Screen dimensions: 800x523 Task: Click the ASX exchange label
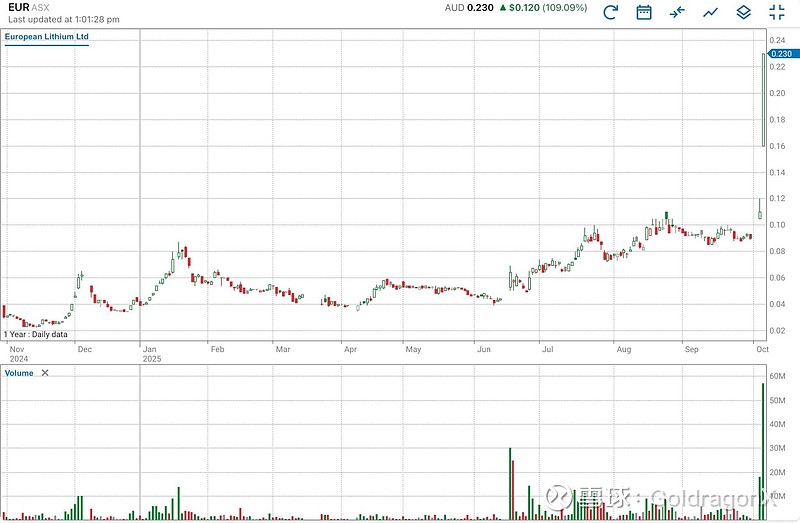point(40,8)
